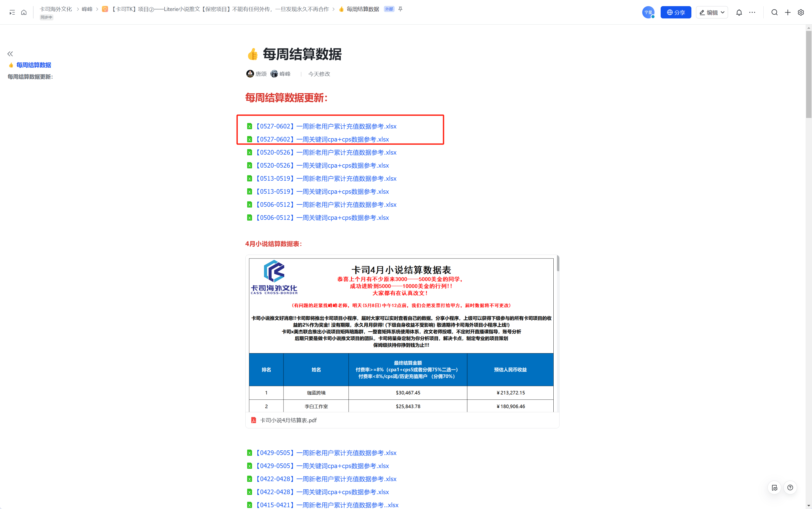Open 卡司海外文化 breadcrumb
This screenshot has height=509, width=812.
point(56,9)
